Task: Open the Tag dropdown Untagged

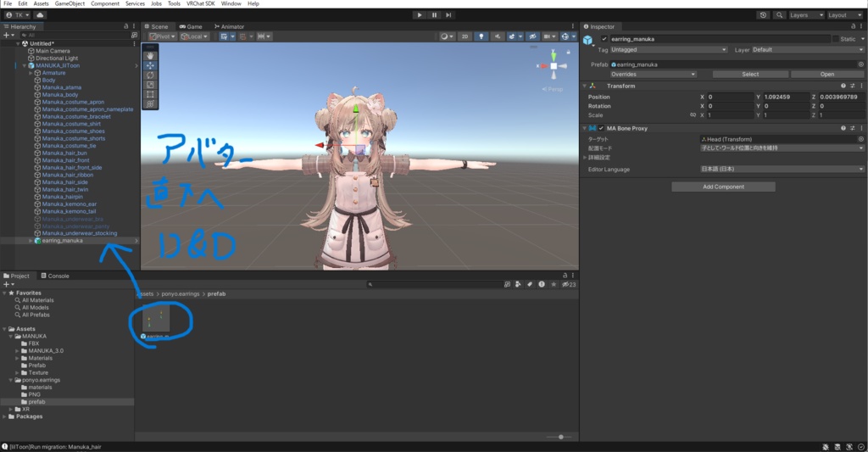Action: click(x=669, y=50)
